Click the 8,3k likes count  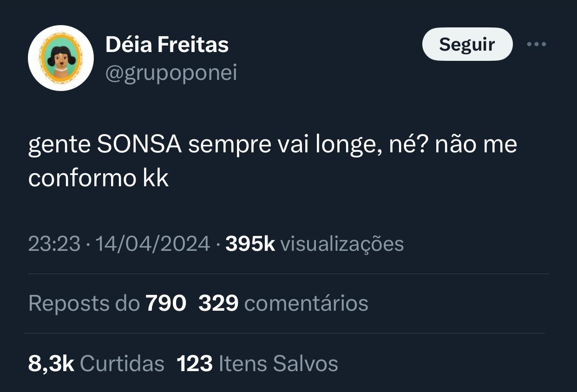click(x=51, y=363)
